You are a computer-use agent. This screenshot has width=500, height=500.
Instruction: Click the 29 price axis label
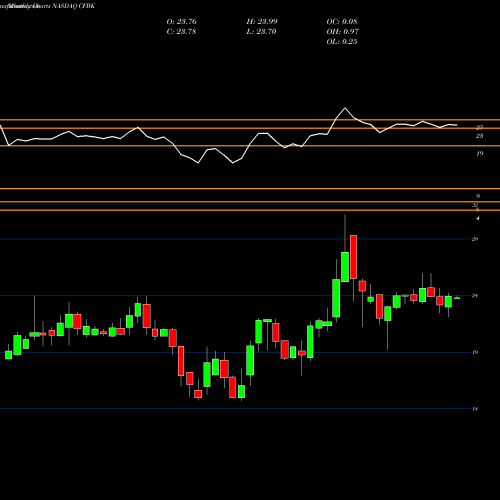(x=475, y=239)
